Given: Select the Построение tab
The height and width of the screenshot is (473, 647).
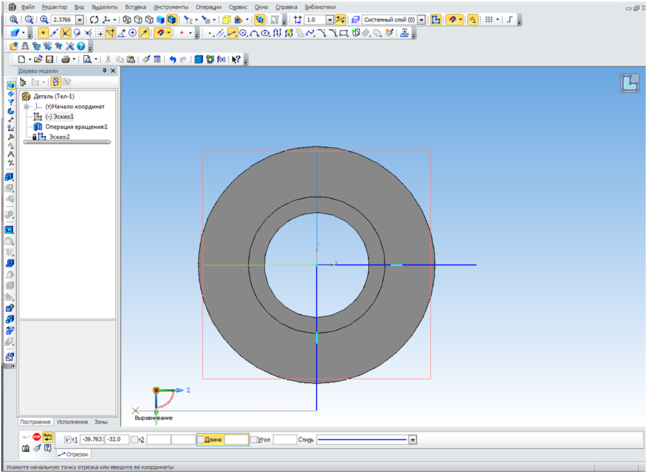Looking at the screenshot, I should coord(35,422).
